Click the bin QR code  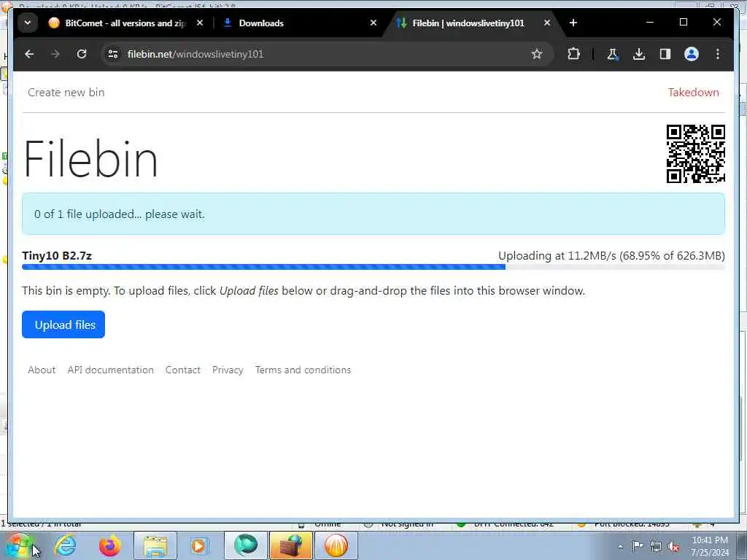[x=695, y=154]
